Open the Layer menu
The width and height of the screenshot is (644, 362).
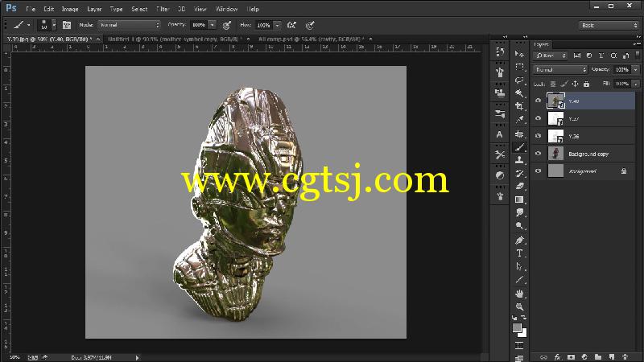point(94,9)
